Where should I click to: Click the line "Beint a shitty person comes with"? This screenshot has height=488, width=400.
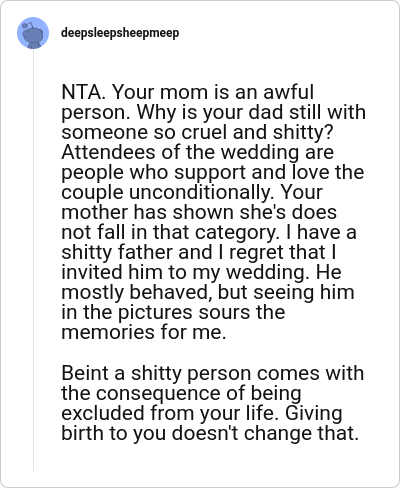[x=213, y=373]
